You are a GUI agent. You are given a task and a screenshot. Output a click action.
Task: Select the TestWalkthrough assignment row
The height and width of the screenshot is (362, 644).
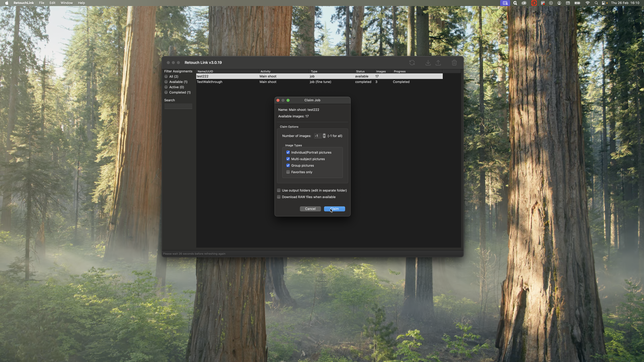click(x=210, y=82)
